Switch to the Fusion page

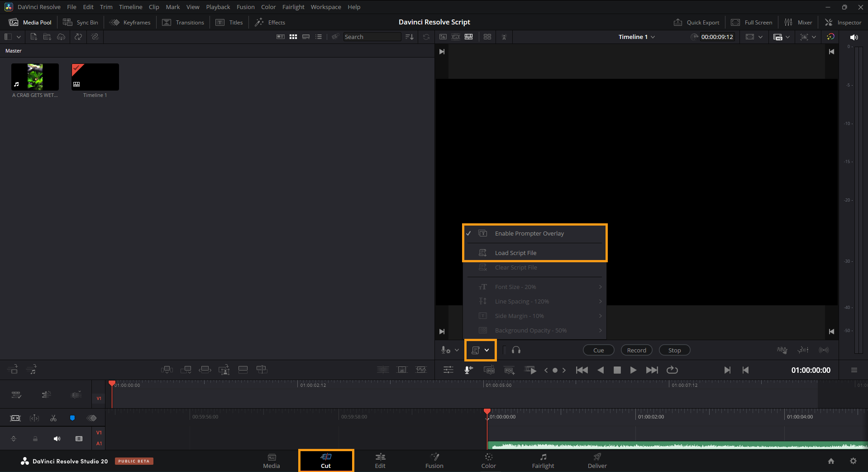pos(434,461)
